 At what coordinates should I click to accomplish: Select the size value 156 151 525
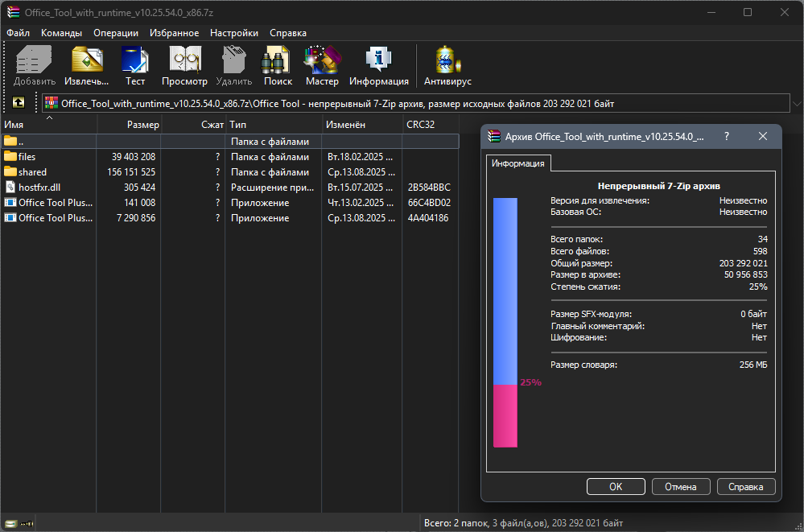131,172
